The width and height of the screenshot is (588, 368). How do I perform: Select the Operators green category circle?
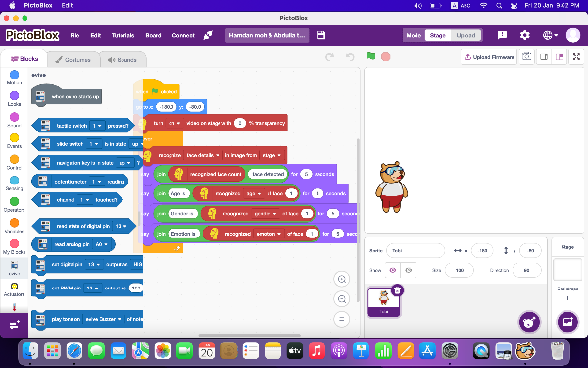click(14, 202)
